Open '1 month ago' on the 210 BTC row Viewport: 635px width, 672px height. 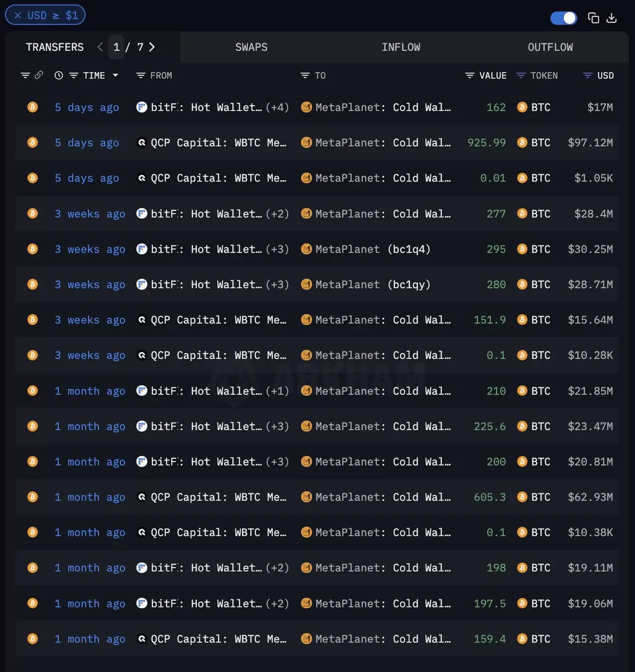[90, 391]
